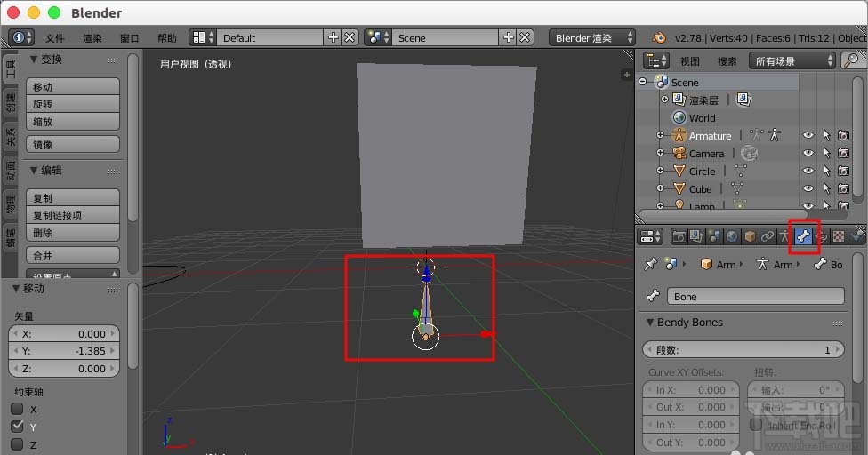868x455 pixels.
Task: Open the Bone properties tab
Action: [803, 236]
